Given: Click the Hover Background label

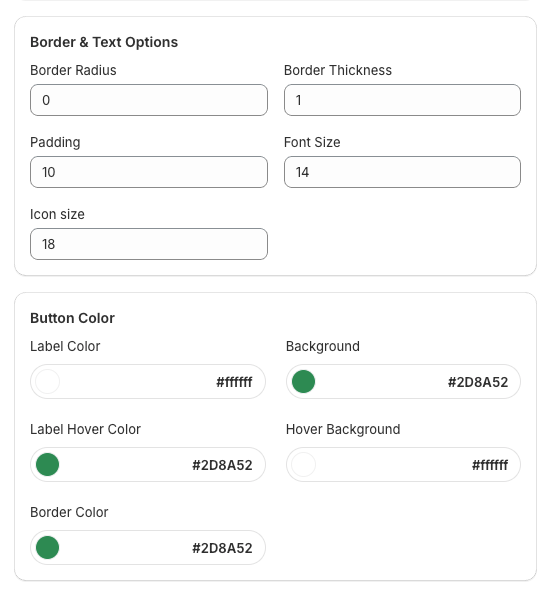Looking at the screenshot, I should (x=343, y=430).
